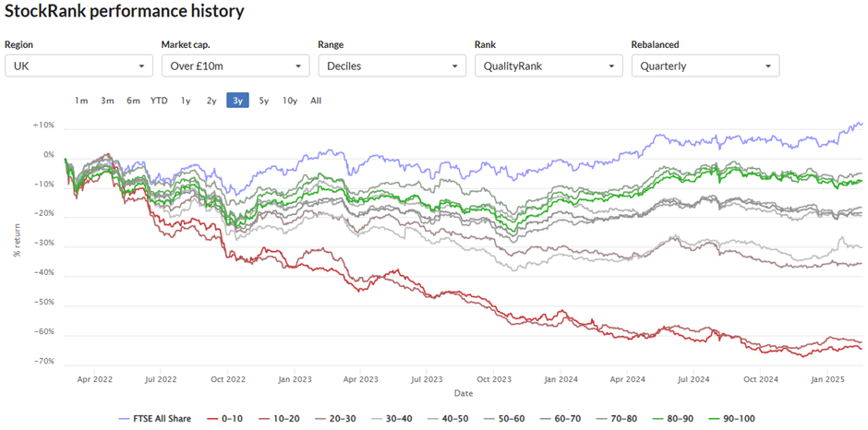Select the 5y time range
The width and height of the screenshot is (868, 430).
point(264,101)
